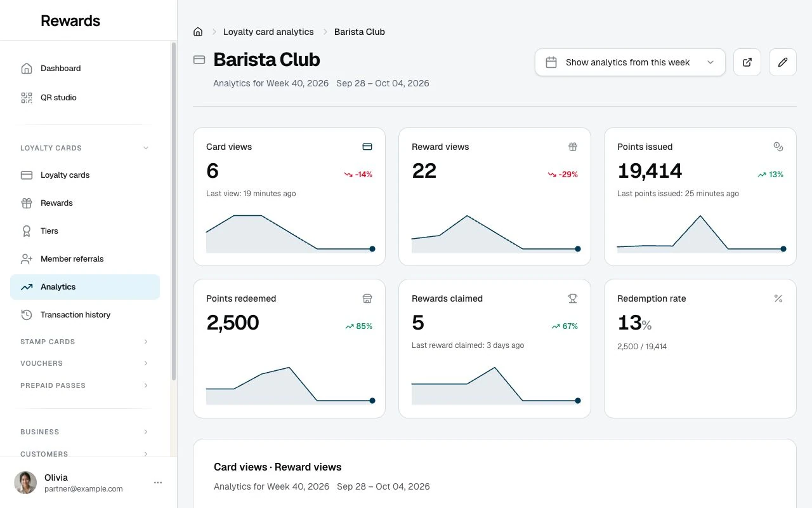The width and height of the screenshot is (812, 508).
Task: Go to Loyalty cards menu item
Action: (x=85, y=175)
